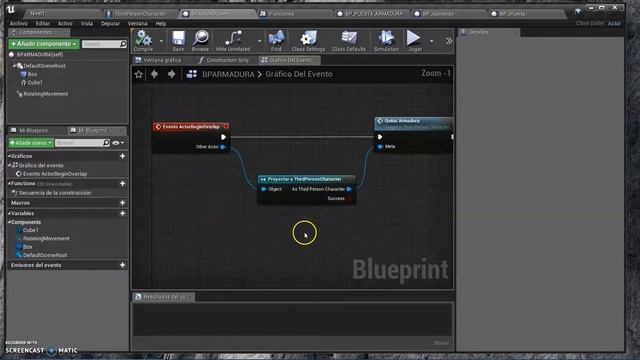The image size is (640, 360).
Task: Select the Gráfico Del Evento tab
Action: click(x=289, y=60)
